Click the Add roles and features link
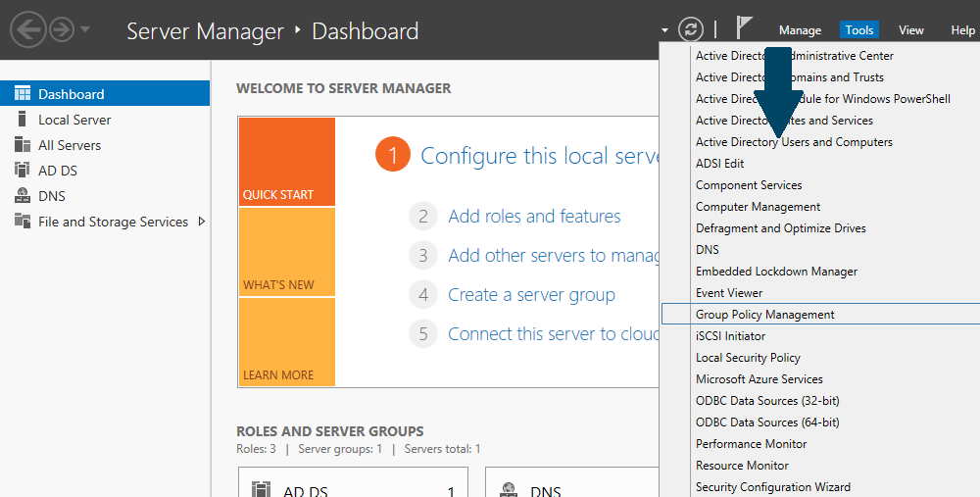 point(534,217)
